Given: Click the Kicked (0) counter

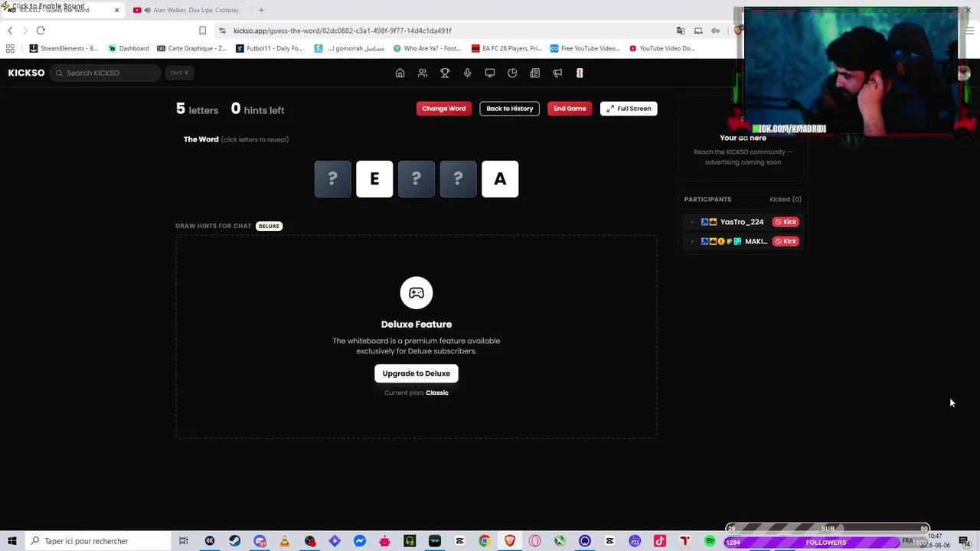Looking at the screenshot, I should 786,199.
